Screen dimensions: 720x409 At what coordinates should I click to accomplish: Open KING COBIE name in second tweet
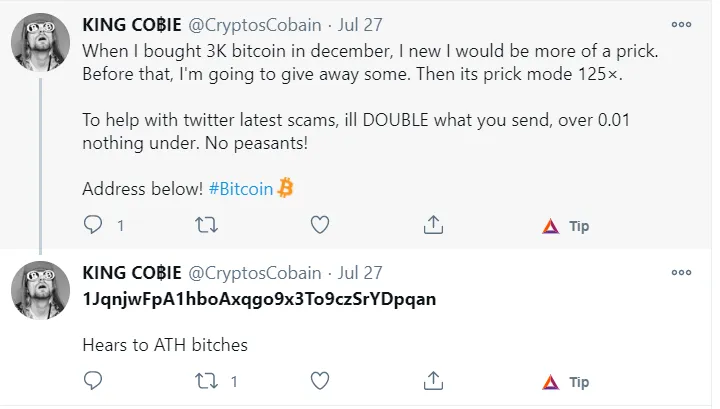(x=132, y=273)
